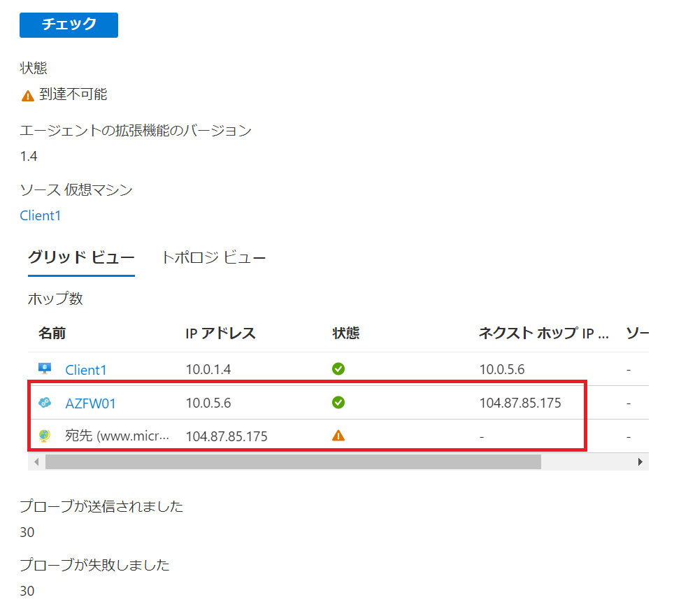688x616 pixels.
Task: Select next hop 104.87.85.175 in AZFW01 row
Action: 520,403
